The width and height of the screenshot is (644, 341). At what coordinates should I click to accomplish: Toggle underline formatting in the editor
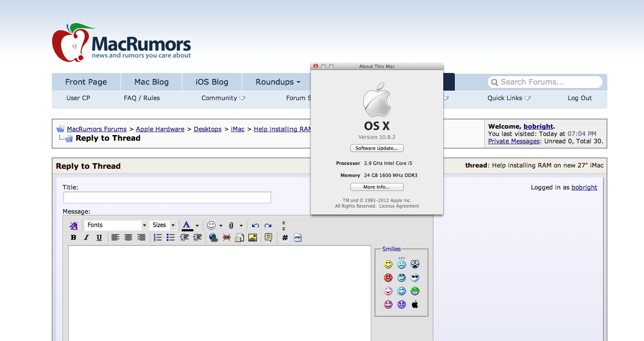pyautogui.click(x=99, y=237)
